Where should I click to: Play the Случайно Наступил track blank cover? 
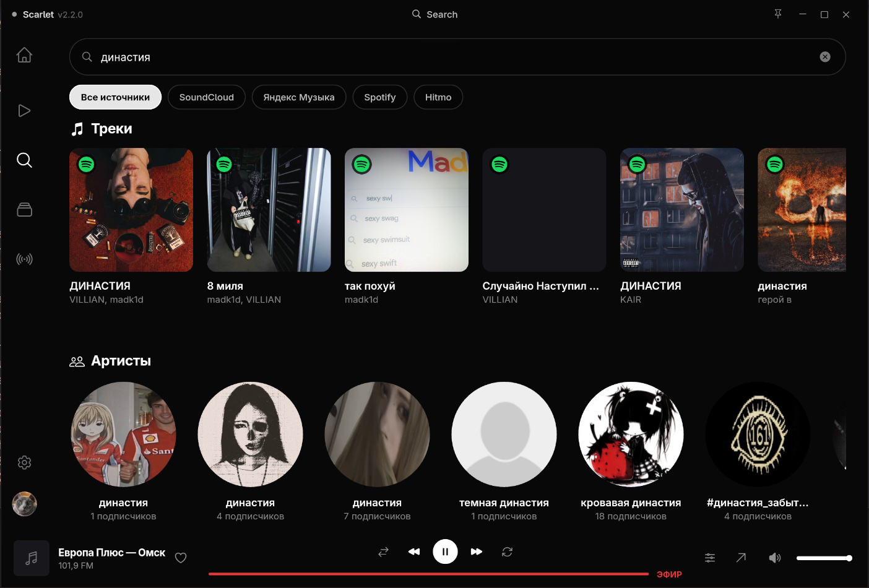pyautogui.click(x=544, y=210)
